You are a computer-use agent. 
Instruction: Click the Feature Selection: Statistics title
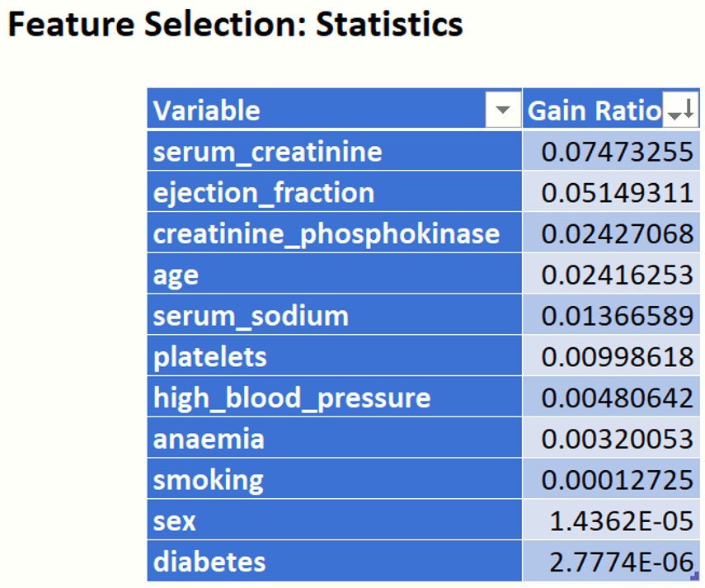point(235,25)
